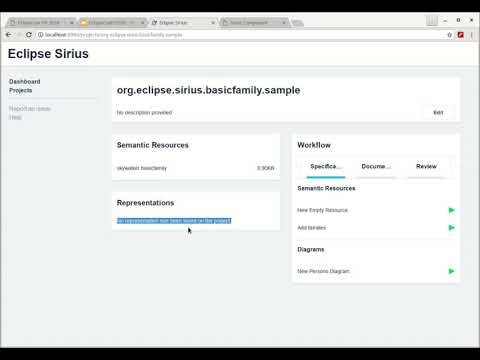Click the Representations heading

pos(145,203)
